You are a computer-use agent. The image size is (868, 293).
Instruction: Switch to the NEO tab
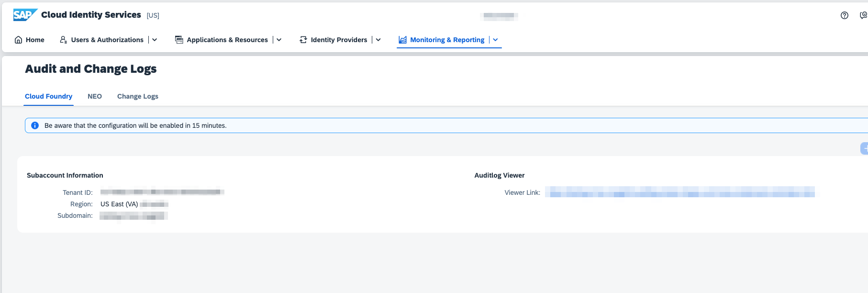coord(95,96)
